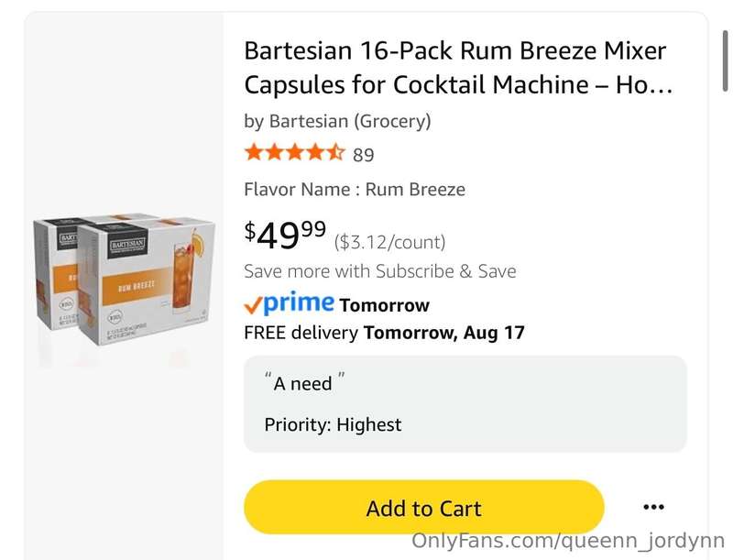Image resolution: width=733 pixels, height=560 pixels.
Task: Click the Priority: Highest label
Action: tap(333, 424)
